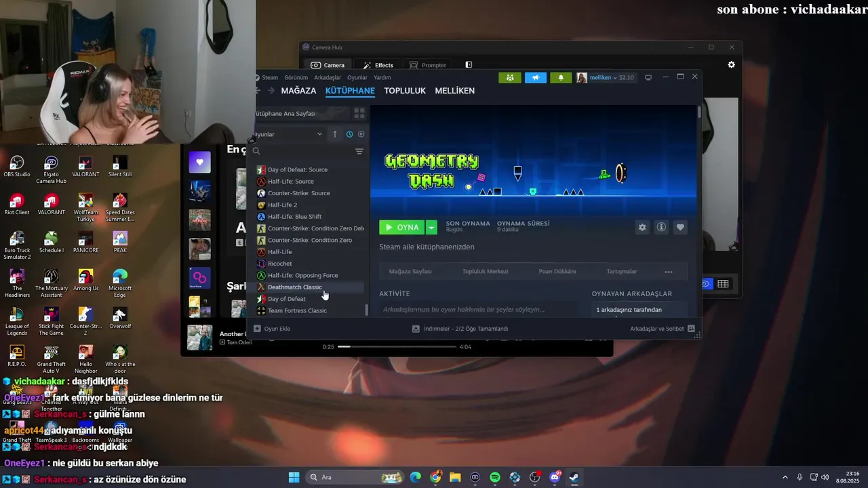Open the Steam menu

[270, 77]
